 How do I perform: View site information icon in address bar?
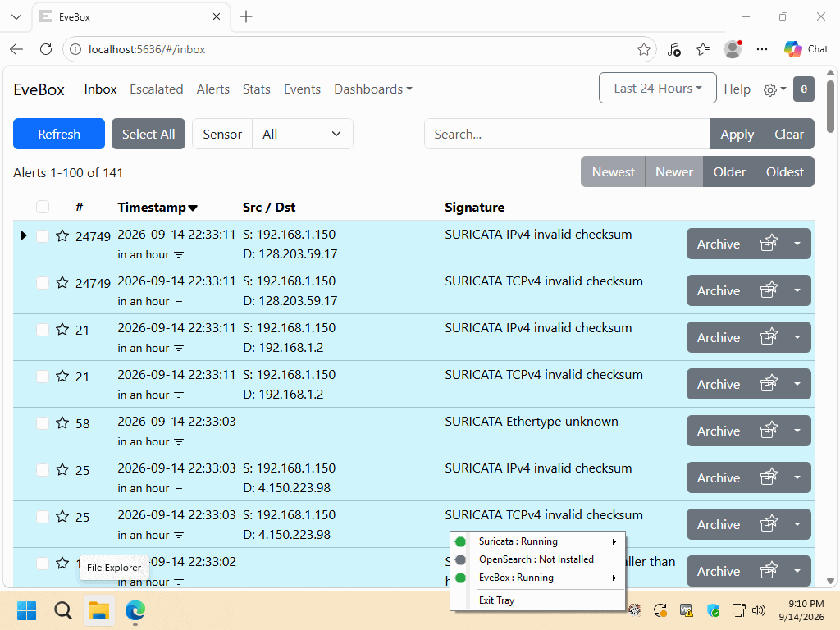click(75, 49)
